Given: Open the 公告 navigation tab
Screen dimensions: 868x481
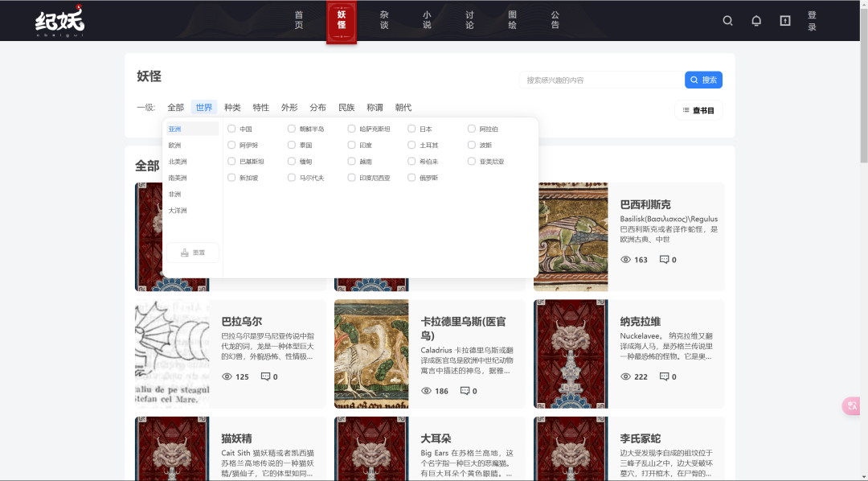Looking at the screenshot, I should coord(555,20).
